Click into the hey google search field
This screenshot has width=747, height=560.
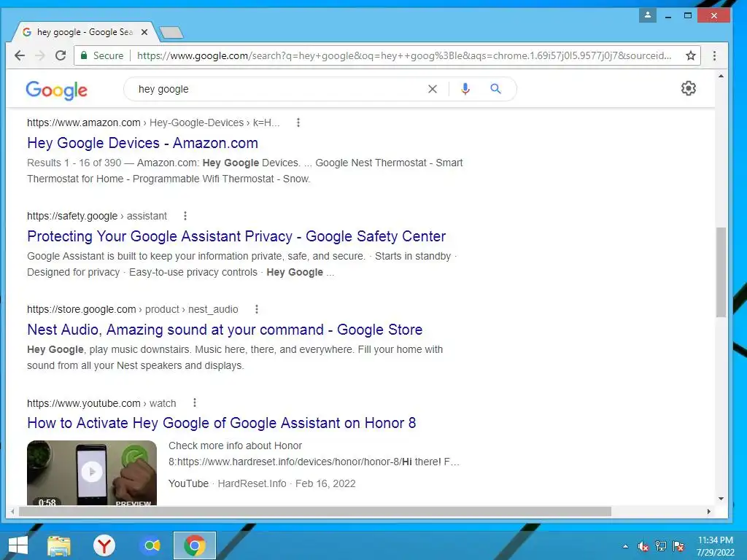click(x=281, y=89)
